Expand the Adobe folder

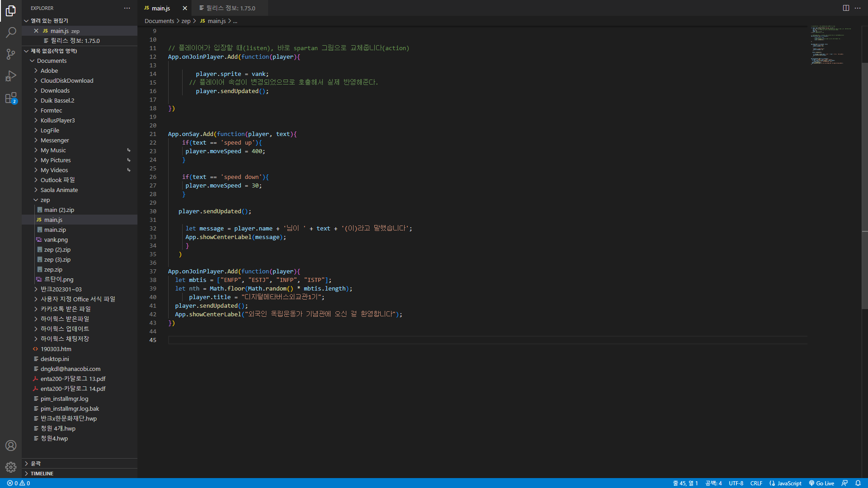click(x=80, y=71)
